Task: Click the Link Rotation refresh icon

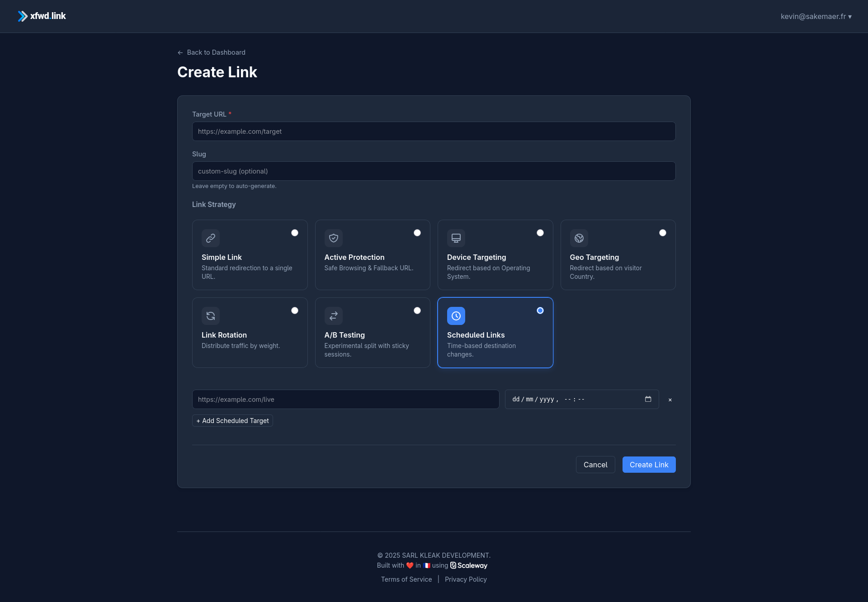Action: pyautogui.click(x=211, y=316)
